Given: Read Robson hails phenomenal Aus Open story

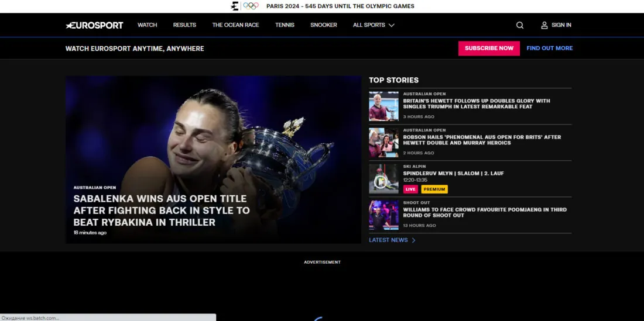Looking at the screenshot, I should [482, 140].
